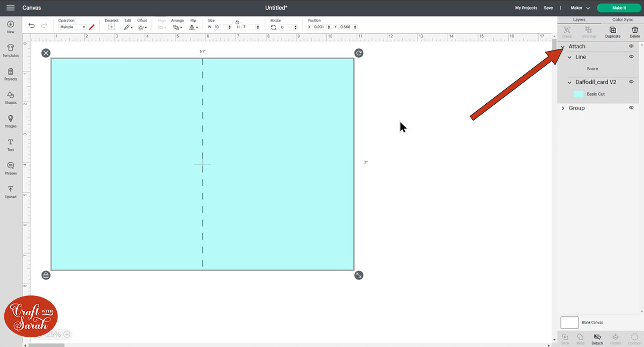Click the Width size input field
Screen dimensions: 644x347
click(223, 27)
